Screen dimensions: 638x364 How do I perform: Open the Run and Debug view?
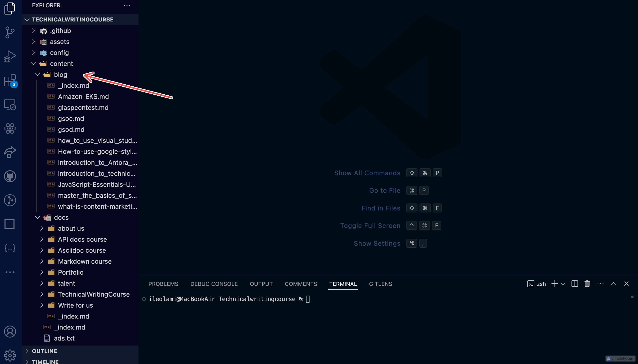pyautogui.click(x=10, y=56)
